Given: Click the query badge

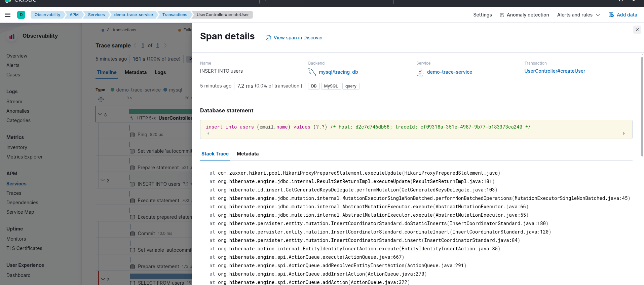Looking at the screenshot, I should click(x=351, y=86).
